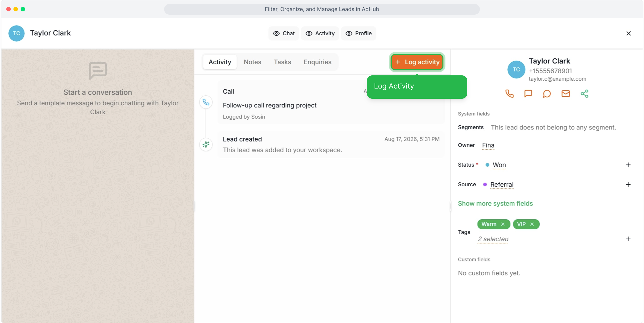
Task: Switch to the Notes tab
Action: tap(252, 62)
